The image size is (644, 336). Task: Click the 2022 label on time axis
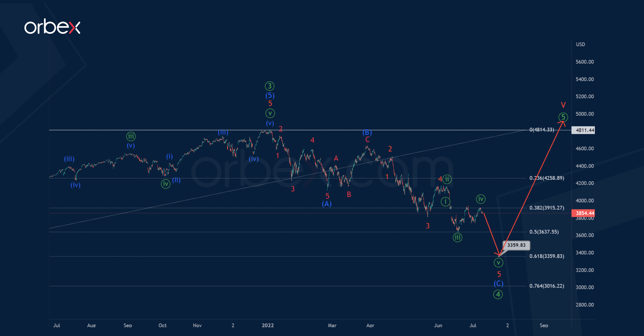click(x=267, y=325)
